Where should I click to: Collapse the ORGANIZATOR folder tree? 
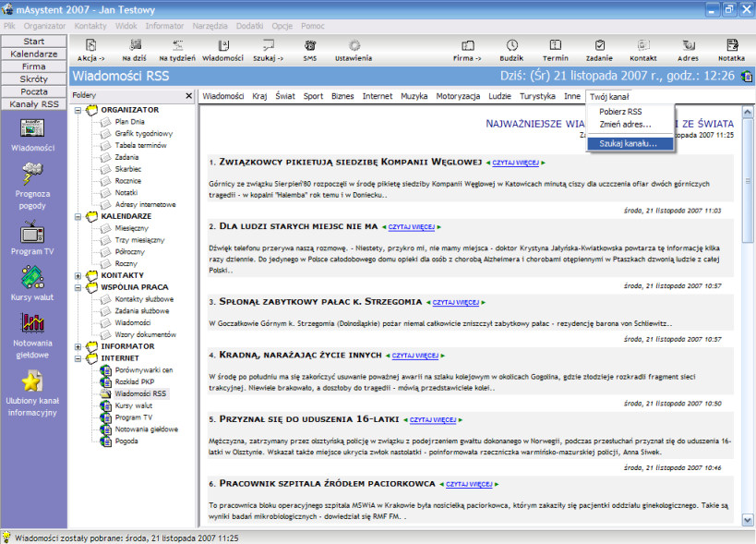coord(78,111)
